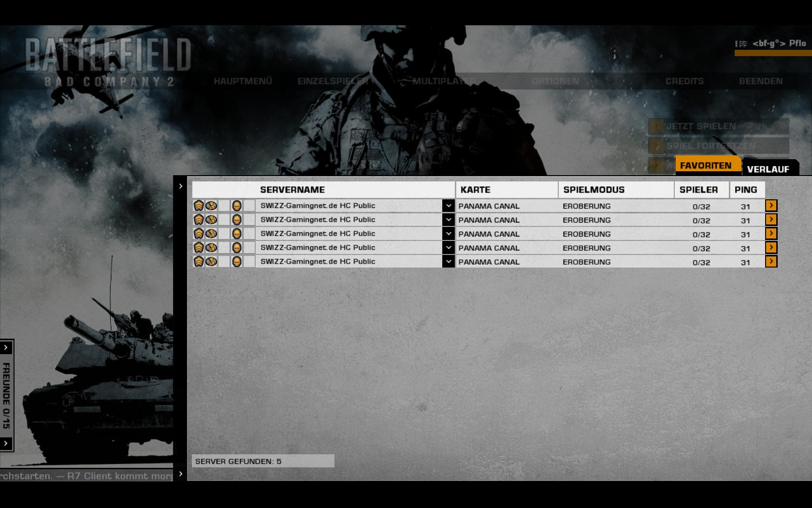Image resolution: width=812 pixels, height=508 pixels.
Task: Click the Jetzt Spielen button
Action: [x=719, y=126]
